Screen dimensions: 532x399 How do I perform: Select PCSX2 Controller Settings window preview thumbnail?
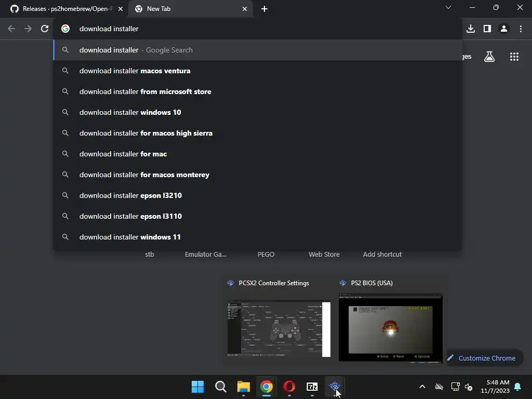[x=278, y=328]
